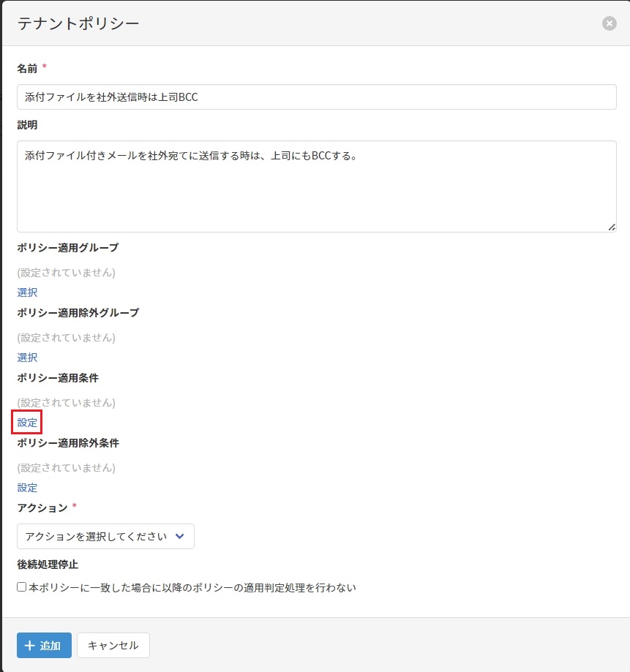This screenshot has width=630, height=672.
Task: Close the テナントポリシー dialog with the X icon
Action: (609, 23)
